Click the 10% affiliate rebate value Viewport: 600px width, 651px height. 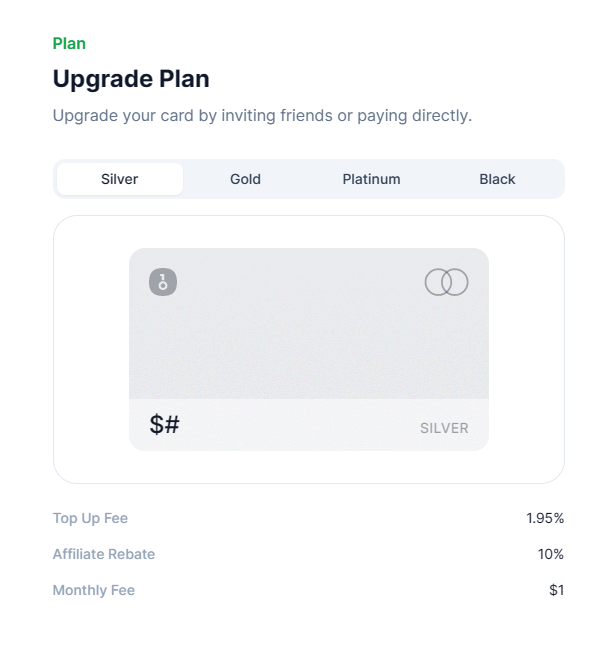550,554
